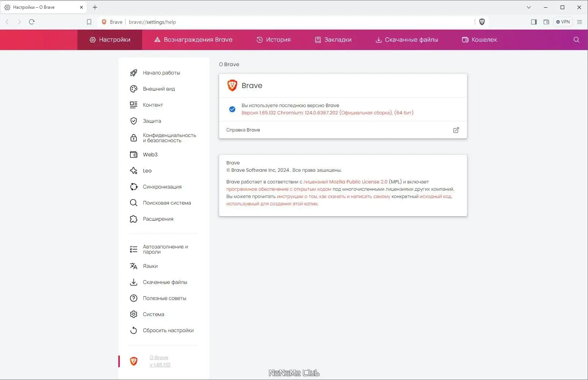
Task: Reload the page with the refresh icon
Action: coord(32,22)
